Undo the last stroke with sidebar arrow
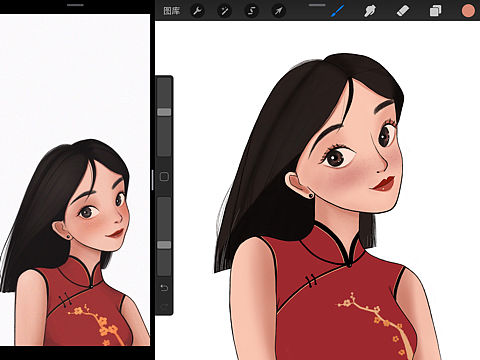The image size is (480, 360). [x=164, y=288]
